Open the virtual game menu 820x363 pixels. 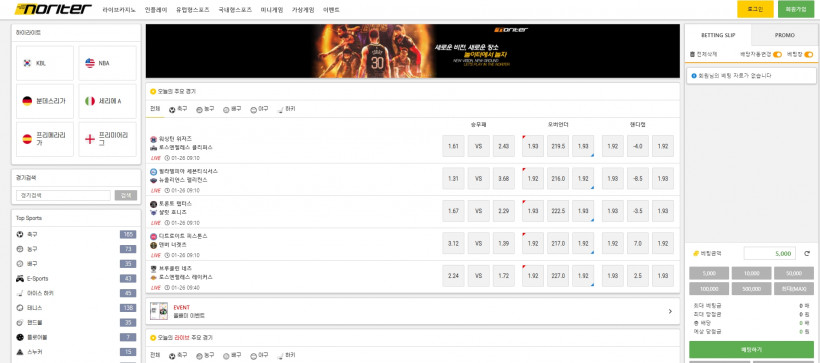coord(303,9)
